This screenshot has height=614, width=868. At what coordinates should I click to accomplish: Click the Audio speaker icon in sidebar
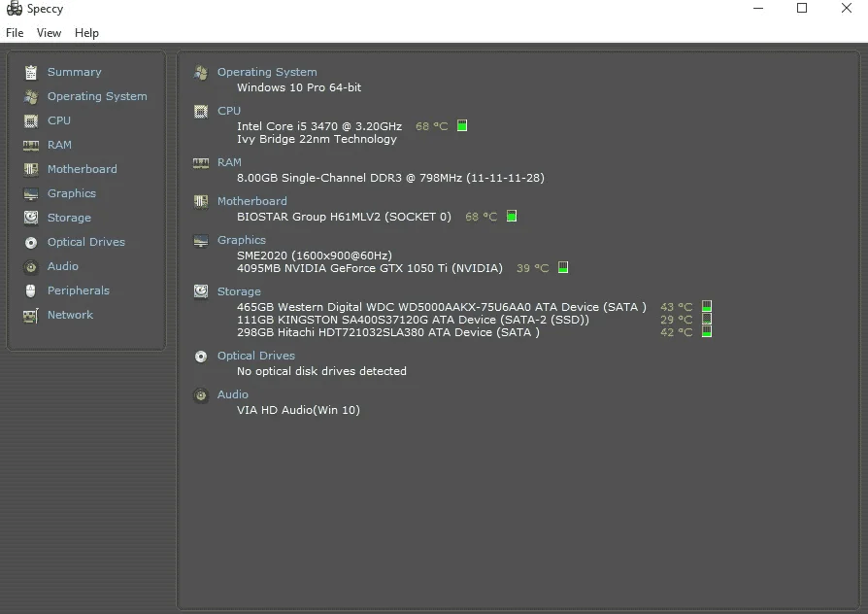[31, 266]
